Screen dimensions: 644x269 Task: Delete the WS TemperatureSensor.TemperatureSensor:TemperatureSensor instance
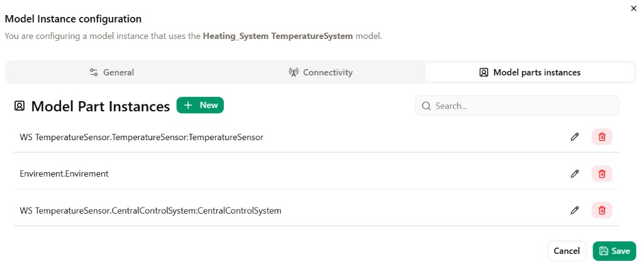pos(602,137)
